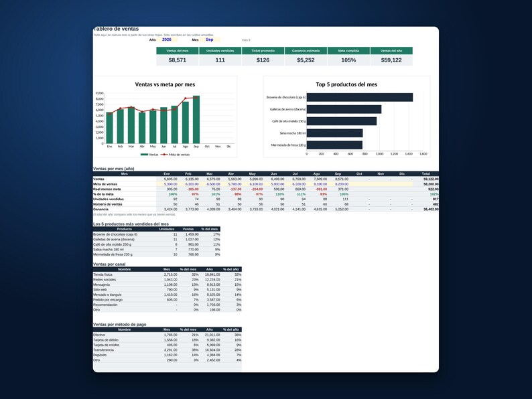Select the Ene bar in the sales chart
The image size is (532, 399).
109,128
